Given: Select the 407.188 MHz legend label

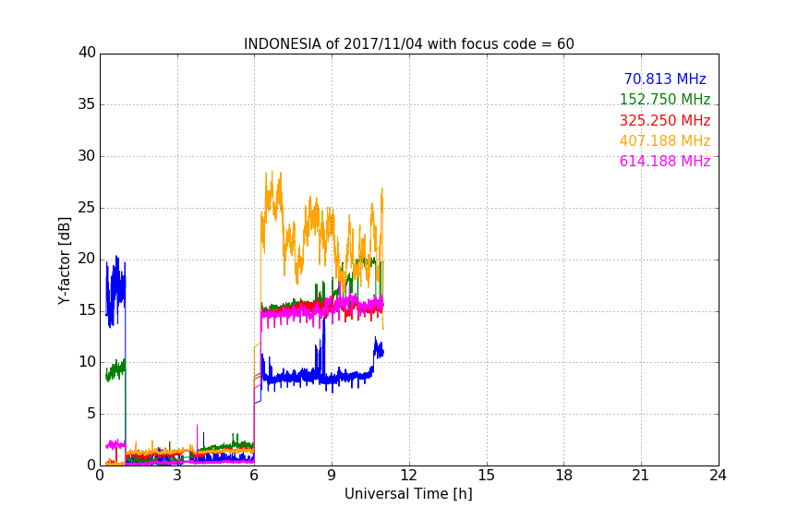Looking at the screenshot, I should point(665,140).
